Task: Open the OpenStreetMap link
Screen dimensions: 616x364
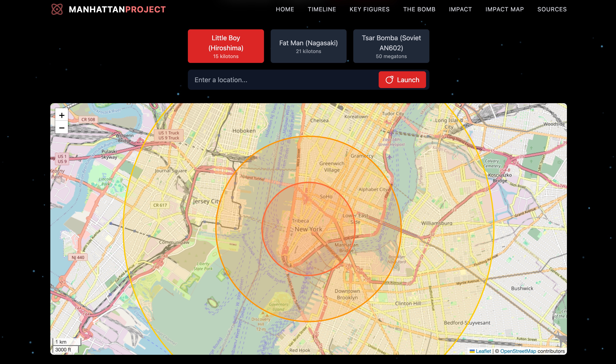Action: coord(518,351)
